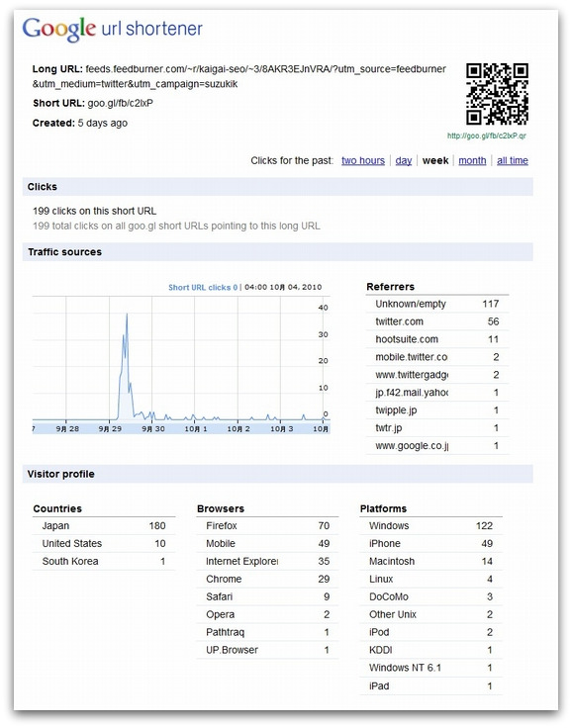Click the QR code image
This screenshot has height=728, width=572.
pos(497,94)
